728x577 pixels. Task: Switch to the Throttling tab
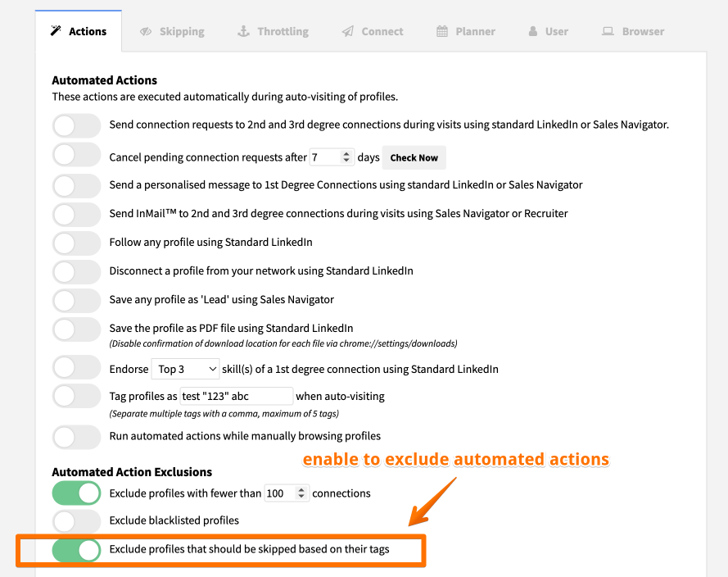(273, 31)
